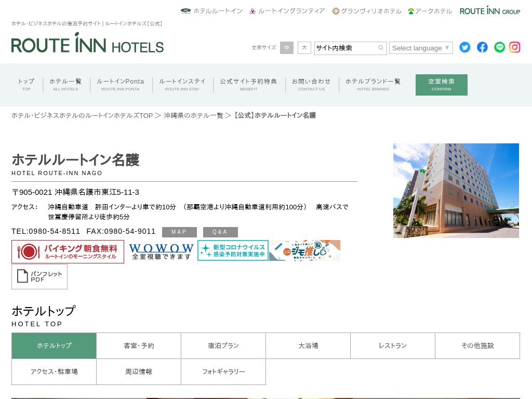Click the 空室検索 Confirm button

tap(442, 85)
